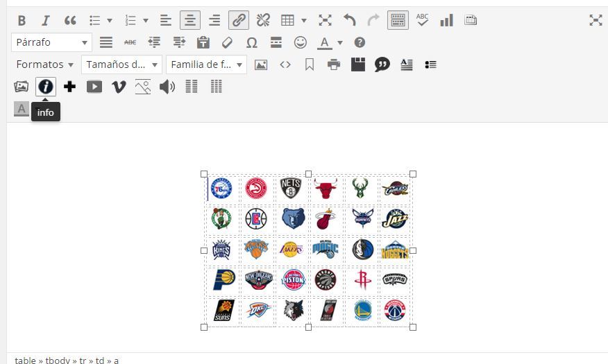The image size is (608, 364).
Task: Open the Familia de fuentes dropdown
Action: (206, 64)
